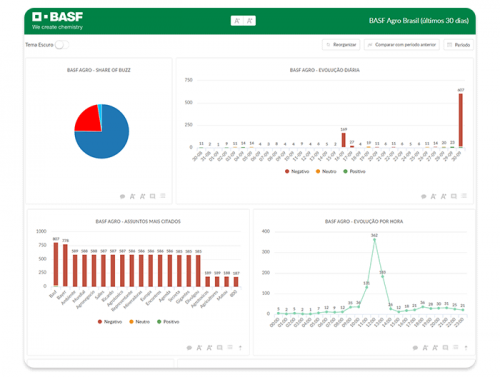The height and width of the screenshot is (377, 500).
Task: Click the fullscreen icon on Evolução Diária panel
Action: (x=454, y=196)
